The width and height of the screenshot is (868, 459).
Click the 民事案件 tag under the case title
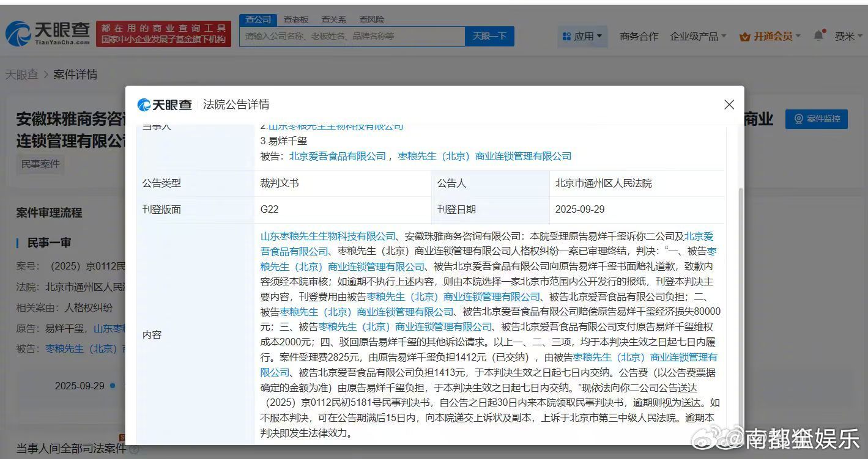point(40,164)
